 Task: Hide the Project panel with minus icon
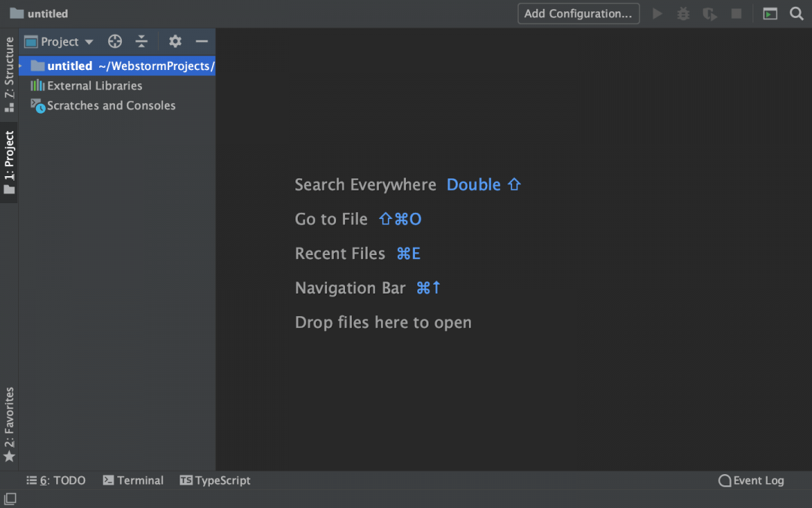coord(201,41)
